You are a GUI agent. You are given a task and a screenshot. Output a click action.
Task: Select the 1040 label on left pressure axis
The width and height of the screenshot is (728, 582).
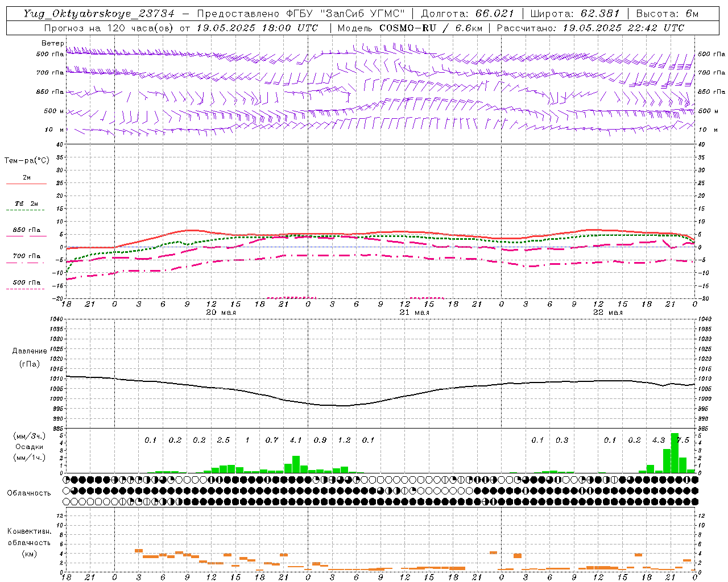(56, 319)
